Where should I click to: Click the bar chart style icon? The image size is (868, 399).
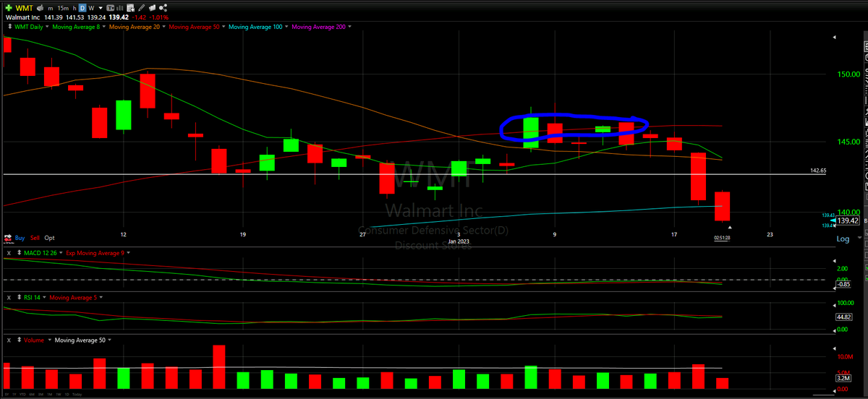pyautogui.click(x=119, y=8)
